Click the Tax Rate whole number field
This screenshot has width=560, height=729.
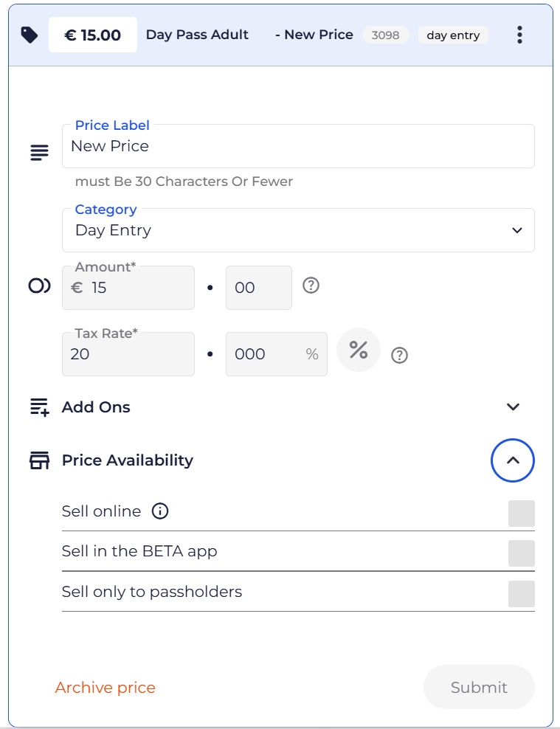click(x=128, y=354)
